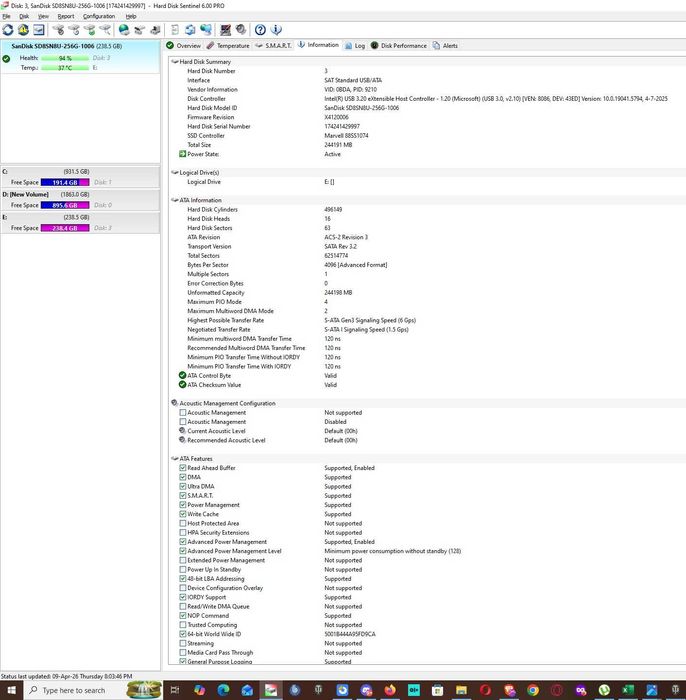Screen dimensions: 686x700
Task: Click the C: free space 191.4 GB bar
Action: point(65,182)
